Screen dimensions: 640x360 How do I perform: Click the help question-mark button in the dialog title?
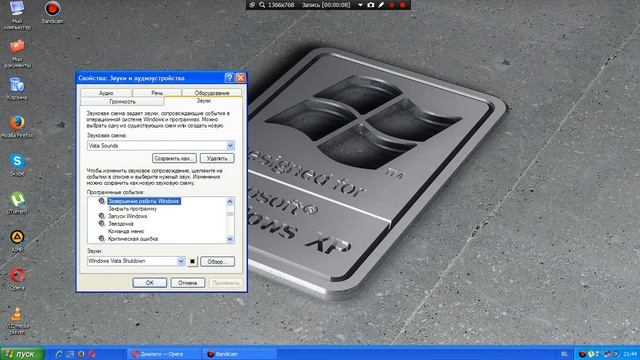tap(229, 78)
